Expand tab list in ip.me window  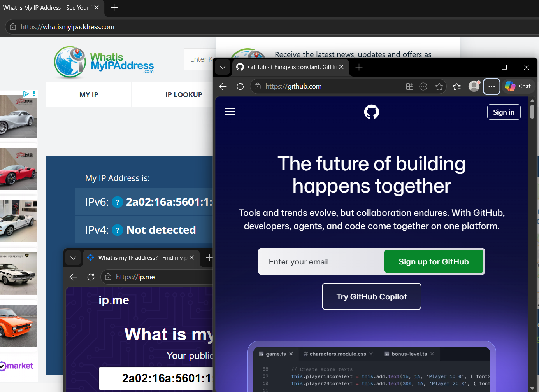pos(73,258)
